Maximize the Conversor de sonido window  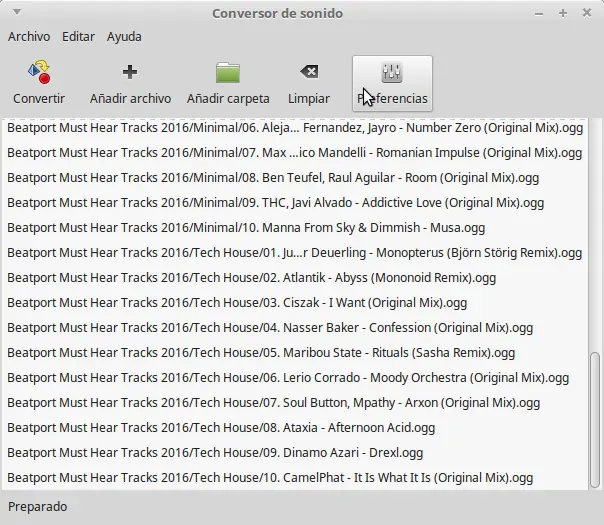pyautogui.click(x=563, y=13)
